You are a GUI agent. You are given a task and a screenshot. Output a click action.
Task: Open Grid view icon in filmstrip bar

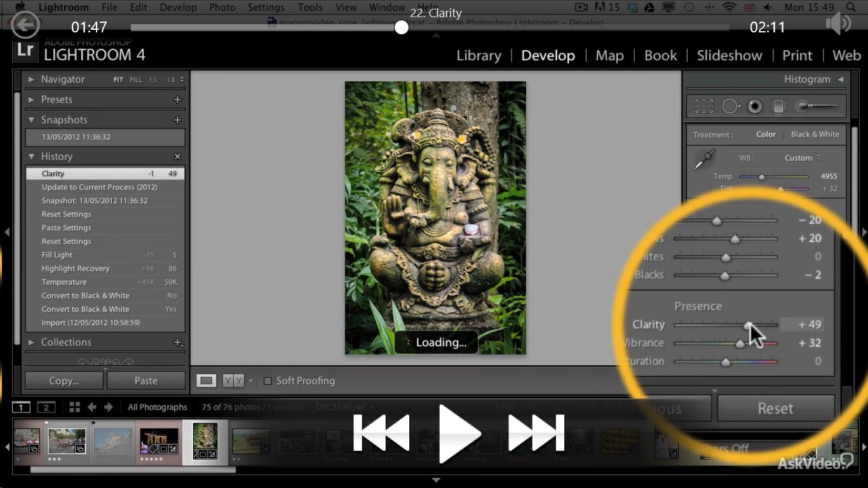click(74, 407)
